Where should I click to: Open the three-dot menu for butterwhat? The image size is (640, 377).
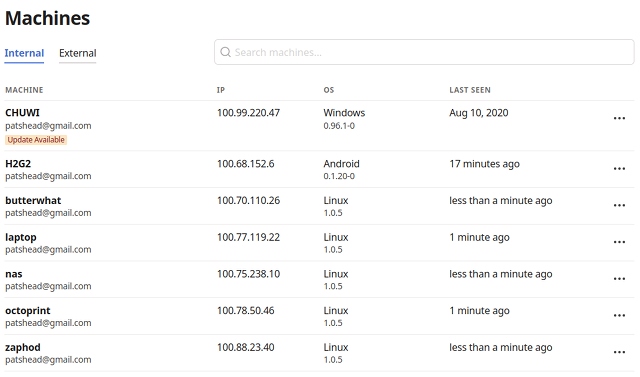point(619,205)
